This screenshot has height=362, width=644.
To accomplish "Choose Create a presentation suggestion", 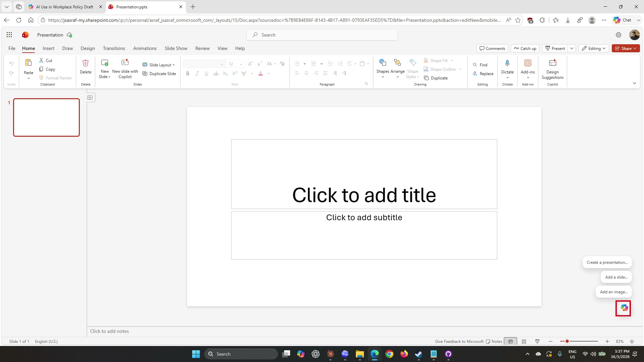I will click(607, 262).
